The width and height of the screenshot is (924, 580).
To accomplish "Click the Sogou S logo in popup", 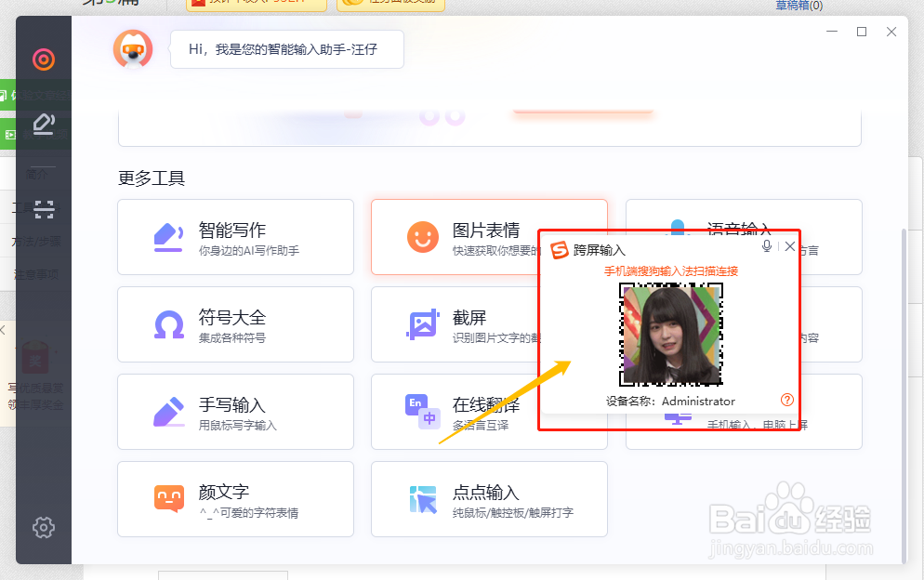I will (560, 250).
